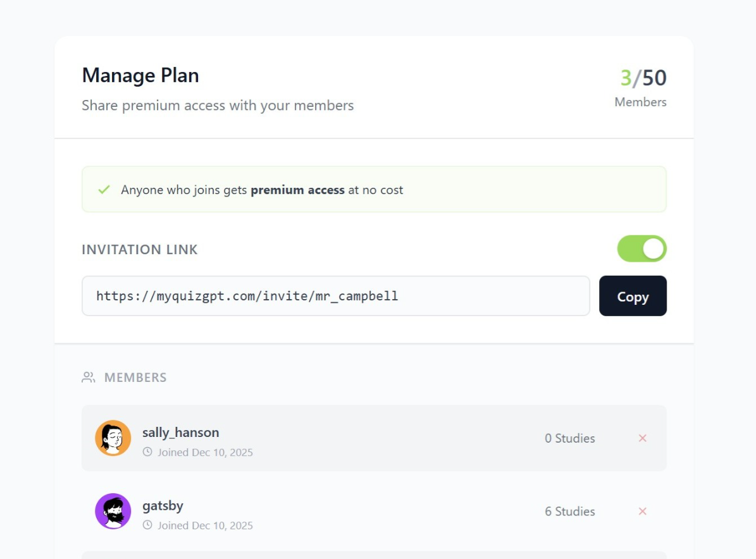Click the clock icon beside sally_hanson's join date

147,452
